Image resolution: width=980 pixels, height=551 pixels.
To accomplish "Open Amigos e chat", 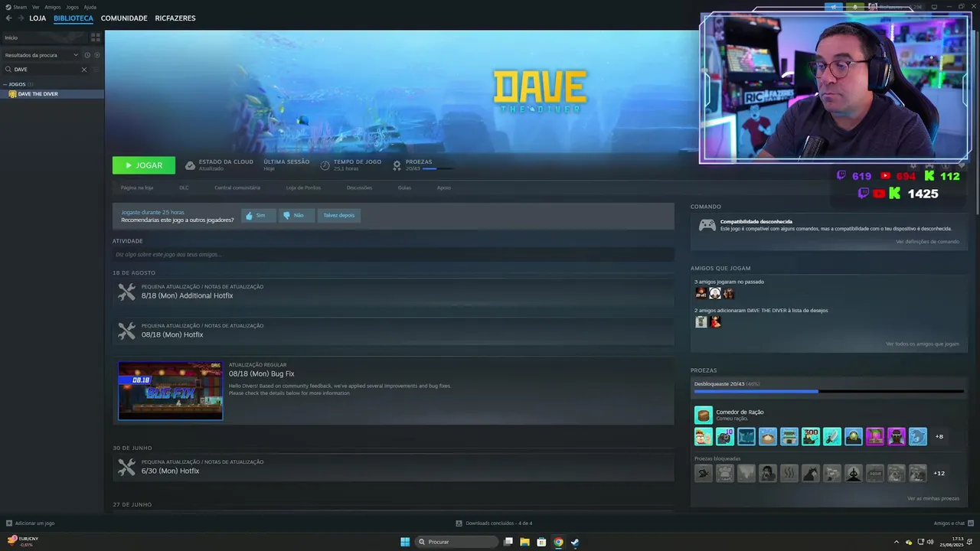I will pos(953,523).
